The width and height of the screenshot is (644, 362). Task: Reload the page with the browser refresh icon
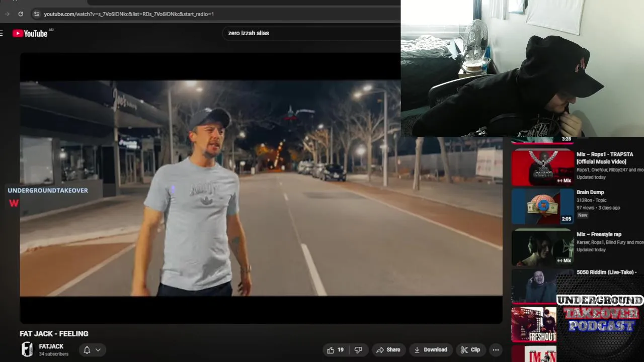coord(21,14)
